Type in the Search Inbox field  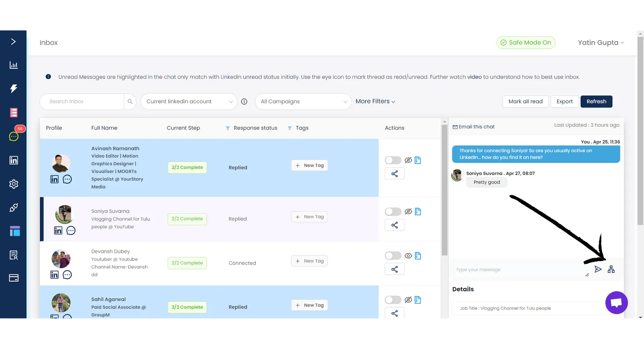coord(83,101)
